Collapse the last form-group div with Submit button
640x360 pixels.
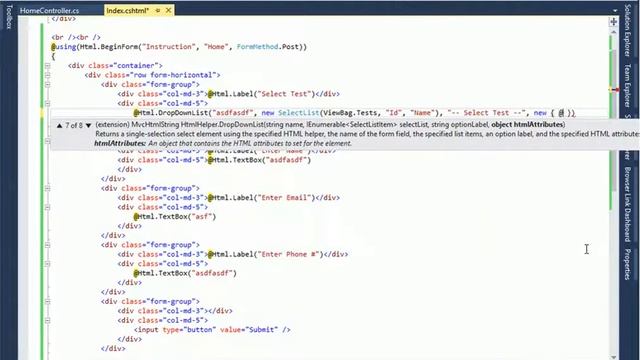pyautogui.click(x=47, y=302)
